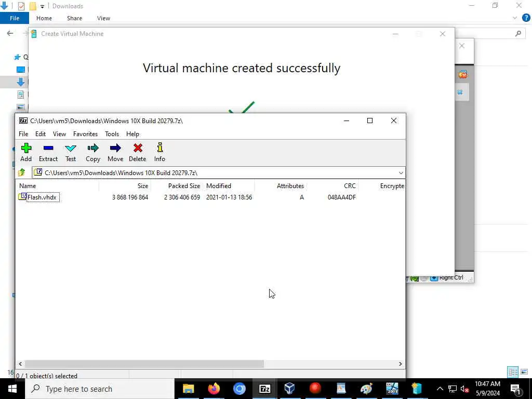Click the 7-Zip path address field
The height and width of the screenshot is (399, 532).
(219, 172)
